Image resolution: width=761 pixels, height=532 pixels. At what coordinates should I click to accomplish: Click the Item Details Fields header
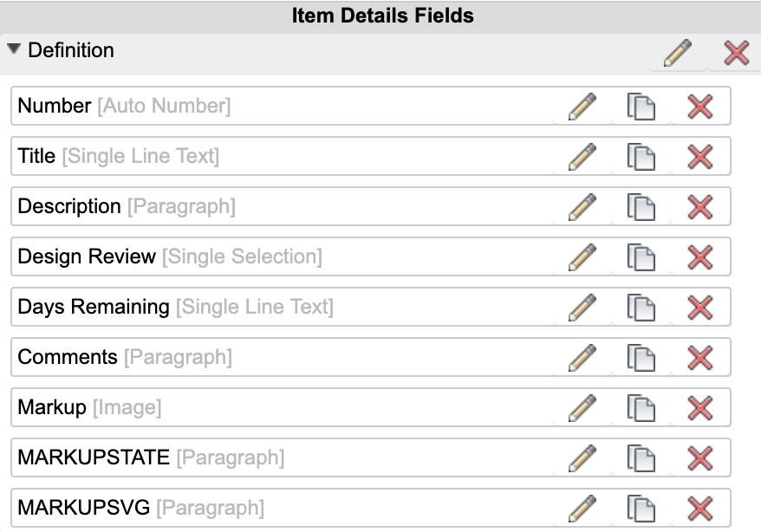click(x=382, y=16)
